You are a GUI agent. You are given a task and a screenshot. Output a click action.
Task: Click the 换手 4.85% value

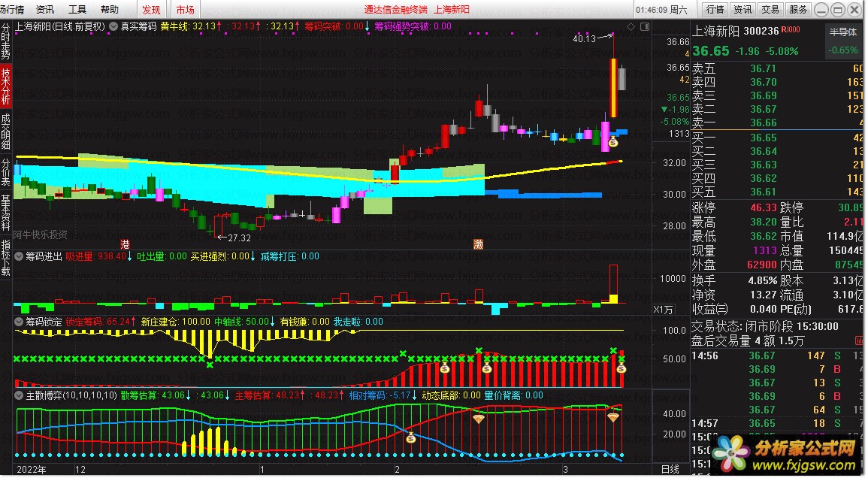click(x=763, y=280)
